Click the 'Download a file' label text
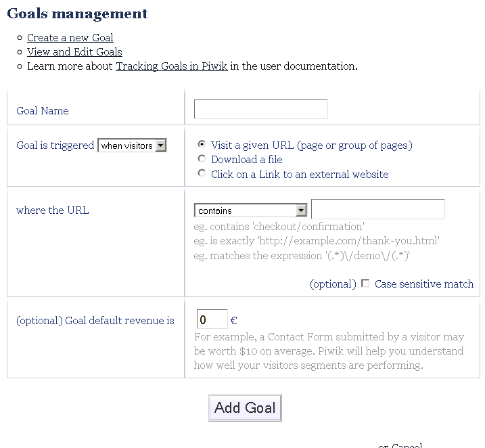Viewport: 485px width, 448px height. pos(247,160)
